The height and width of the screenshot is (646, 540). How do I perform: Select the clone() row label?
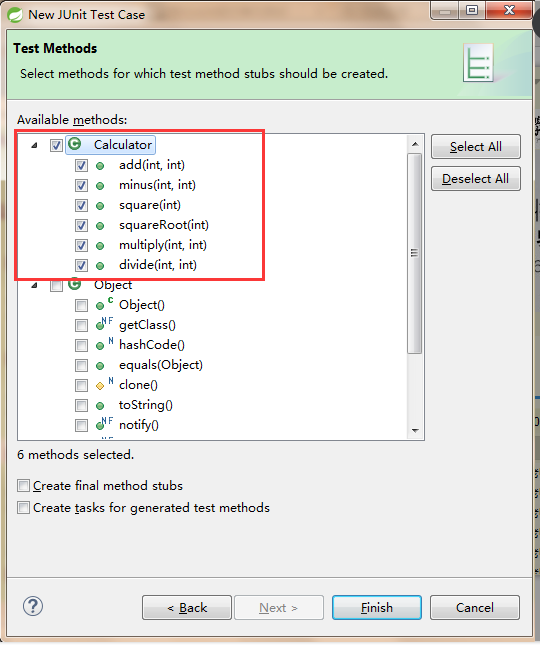[138, 385]
